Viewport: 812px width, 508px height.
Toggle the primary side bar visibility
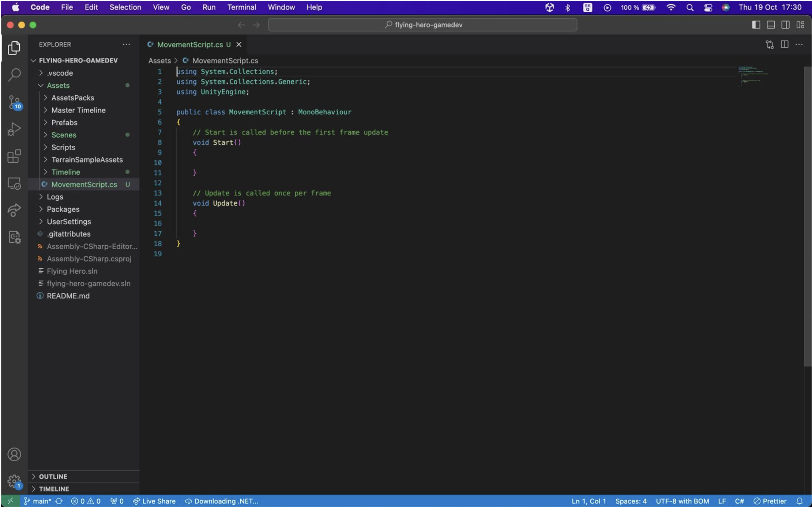(756, 24)
